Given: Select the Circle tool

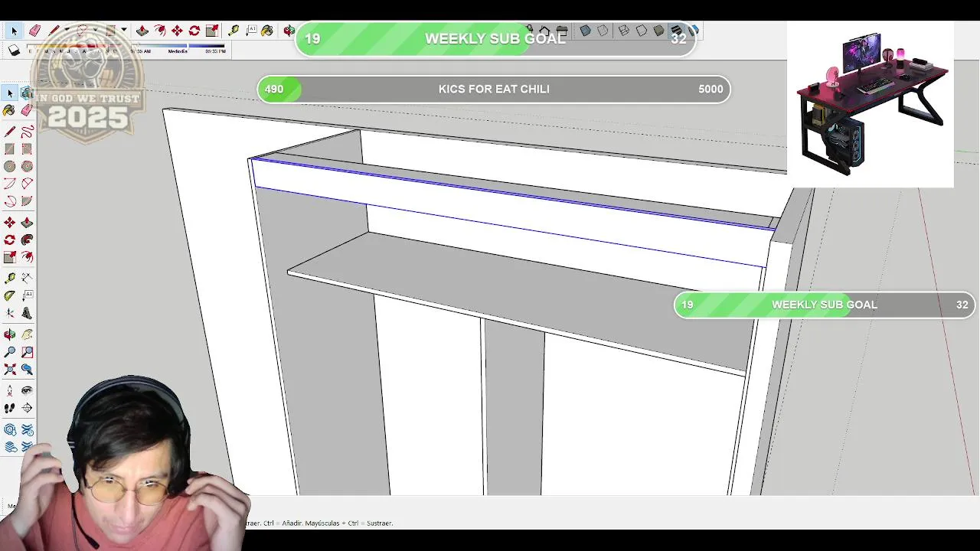Looking at the screenshot, I should point(9,166).
